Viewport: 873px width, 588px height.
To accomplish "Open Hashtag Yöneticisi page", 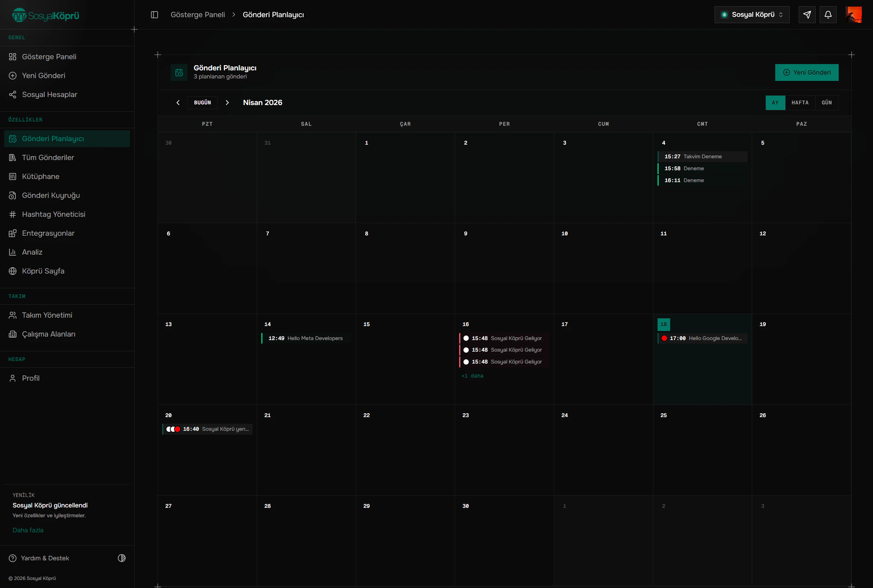I will [67, 214].
